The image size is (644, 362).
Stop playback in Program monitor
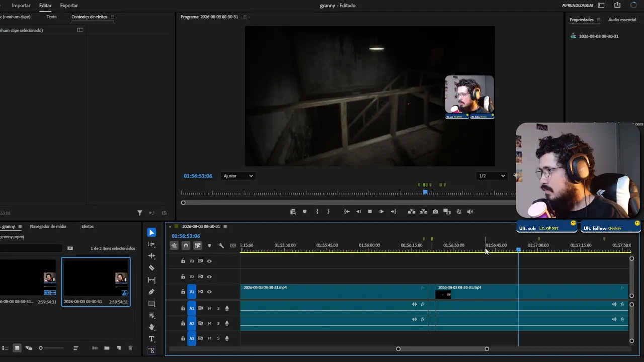click(370, 212)
